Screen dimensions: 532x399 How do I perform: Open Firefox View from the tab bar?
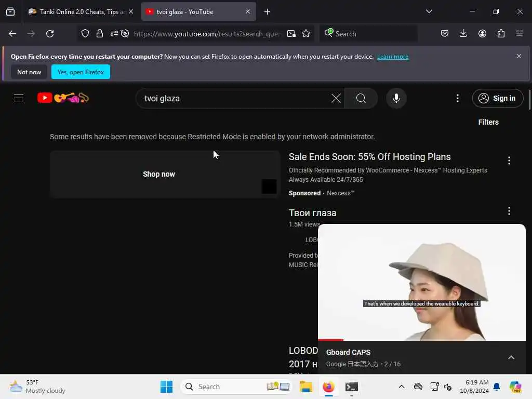(x=10, y=11)
